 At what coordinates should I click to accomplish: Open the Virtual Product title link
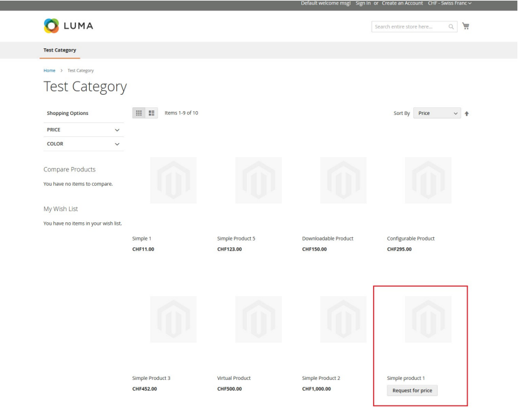pyautogui.click(x=234, y=378)
